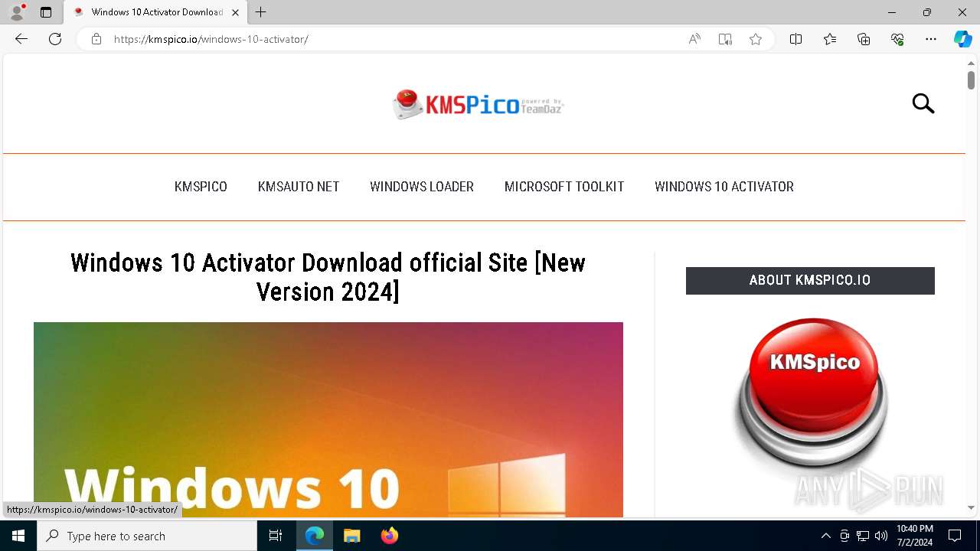Close the Windows 10 Activator tab
Viewport: 980px width, 551px height.
(x=235, y=12)
